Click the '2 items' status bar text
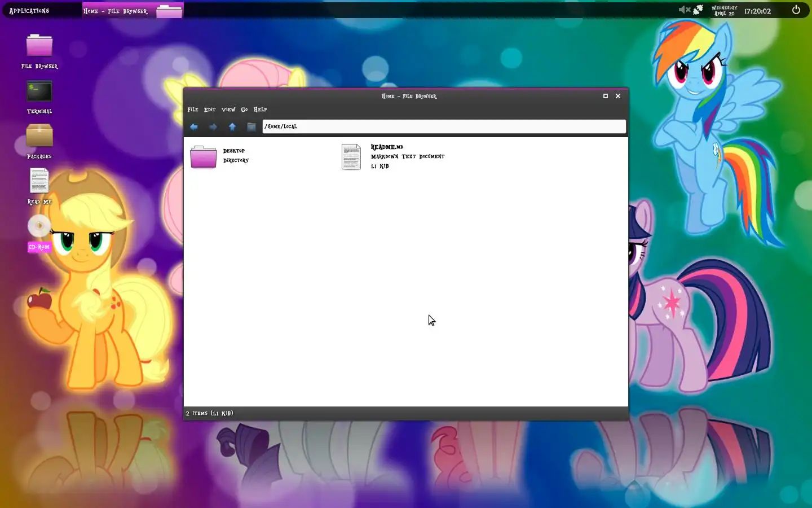 (x=209, y=413)
